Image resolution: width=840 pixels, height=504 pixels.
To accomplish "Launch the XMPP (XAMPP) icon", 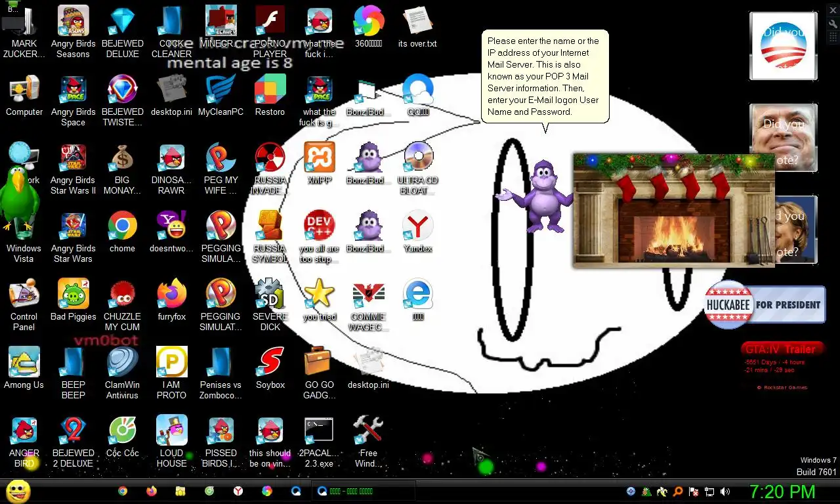I will coord(320,163).
